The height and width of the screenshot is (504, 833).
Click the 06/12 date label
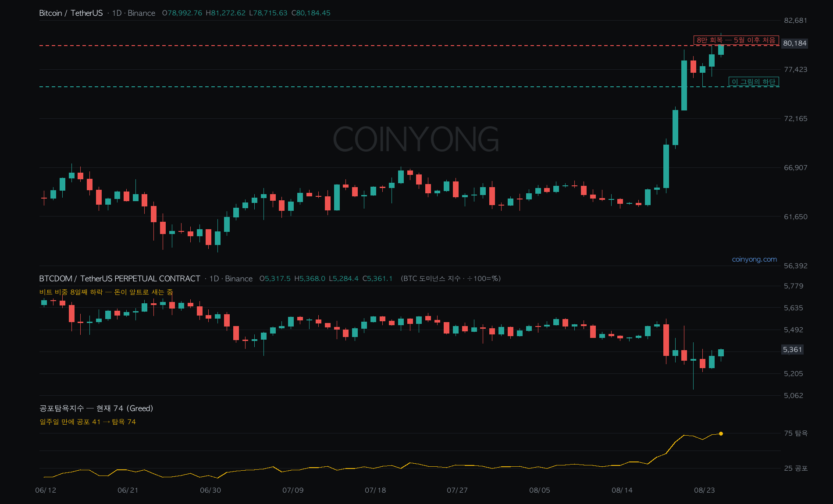(46, 490)
